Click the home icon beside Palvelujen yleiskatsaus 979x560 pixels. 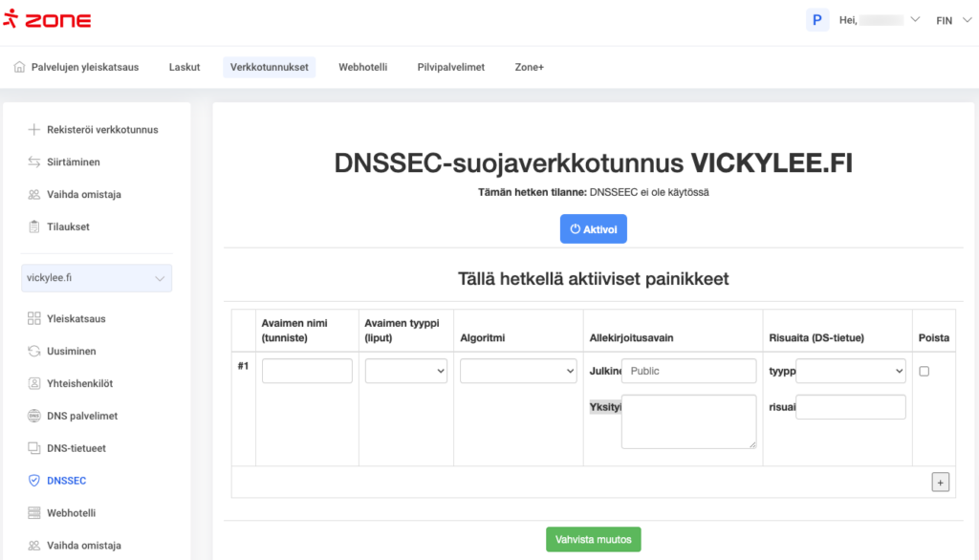(20, 67)
